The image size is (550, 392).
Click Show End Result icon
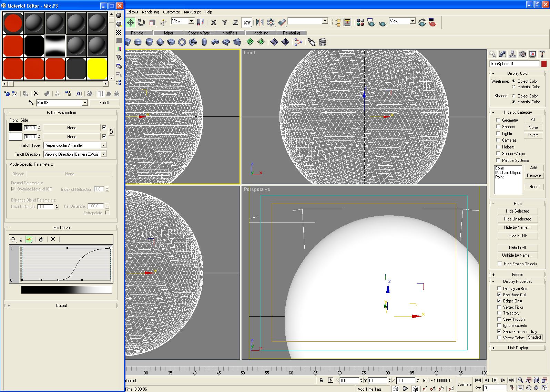click(101, 93)
